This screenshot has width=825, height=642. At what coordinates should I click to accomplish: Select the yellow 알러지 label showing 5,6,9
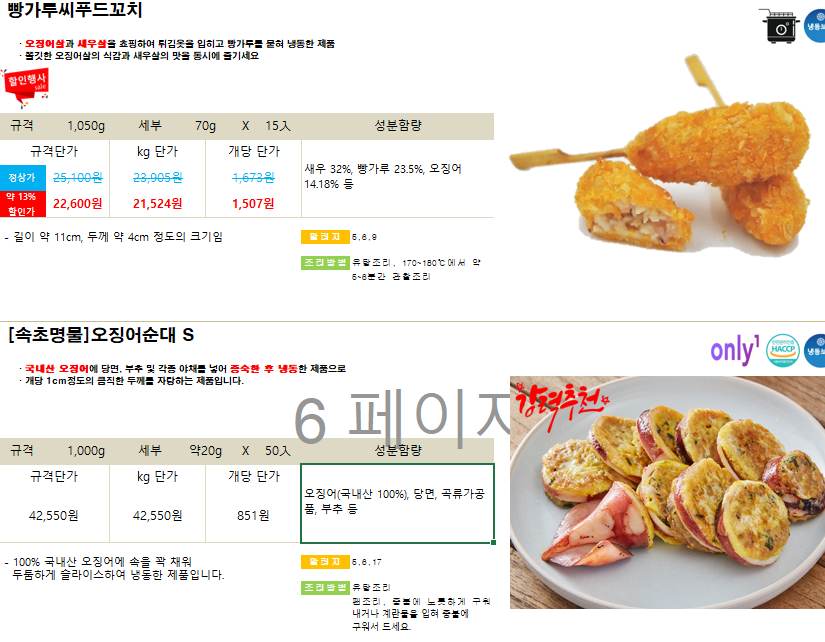point(325,237)
